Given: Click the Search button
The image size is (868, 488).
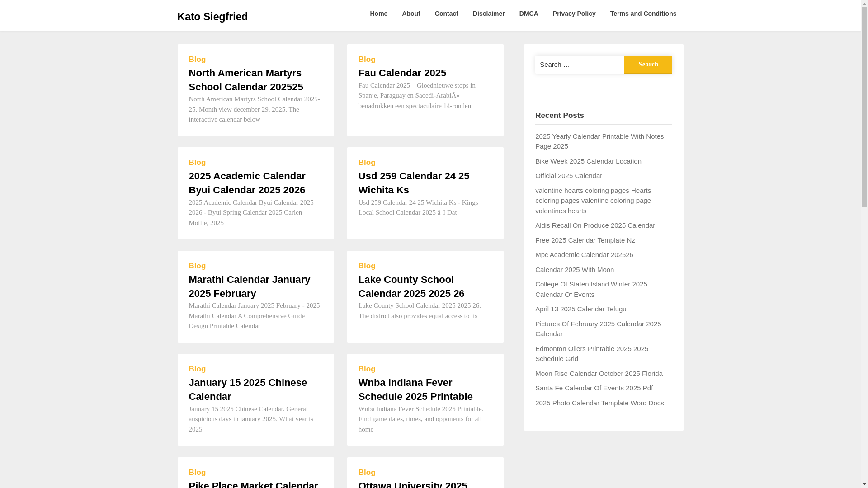Looking at the screenshot, I should 648,64.
